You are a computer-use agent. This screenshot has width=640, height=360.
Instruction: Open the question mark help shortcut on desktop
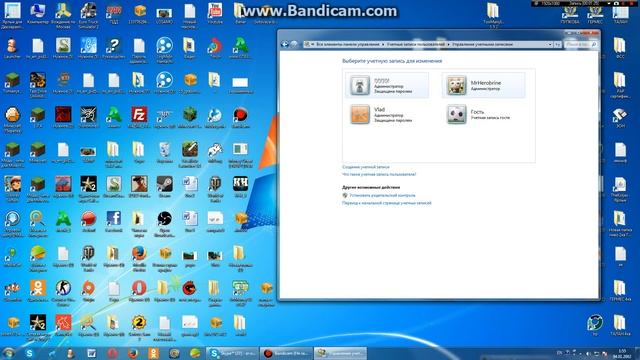(113, 49)
